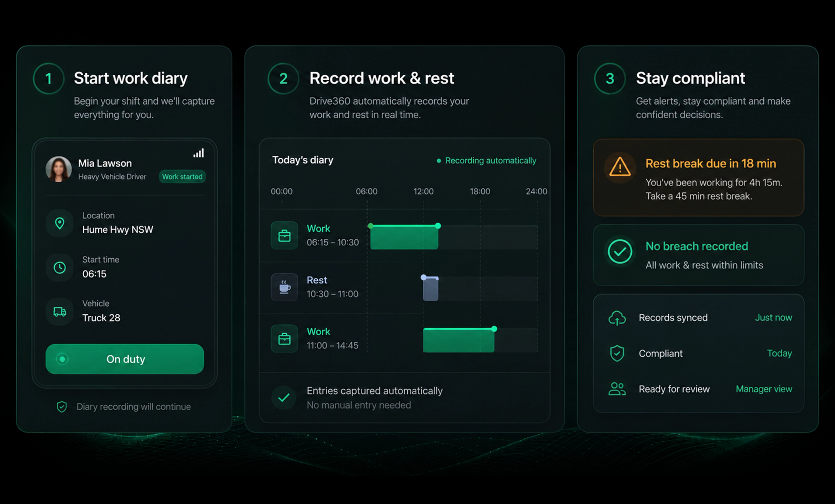This screenshot has height=504, width=835.
Task: Click the No breach recorded heading
Action: [697, 246]
